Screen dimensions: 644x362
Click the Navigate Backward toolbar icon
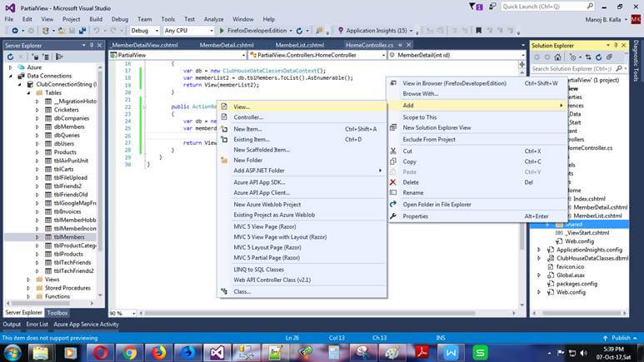[x=15, y=30]
